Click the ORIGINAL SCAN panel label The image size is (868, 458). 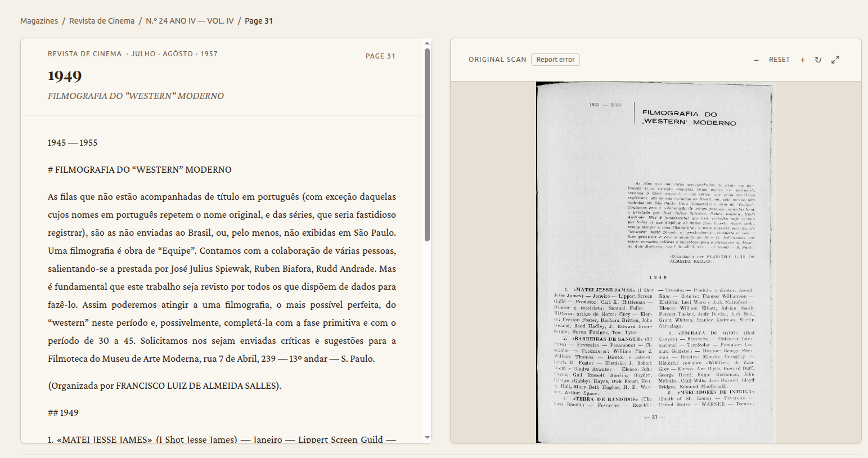[497, 60]
